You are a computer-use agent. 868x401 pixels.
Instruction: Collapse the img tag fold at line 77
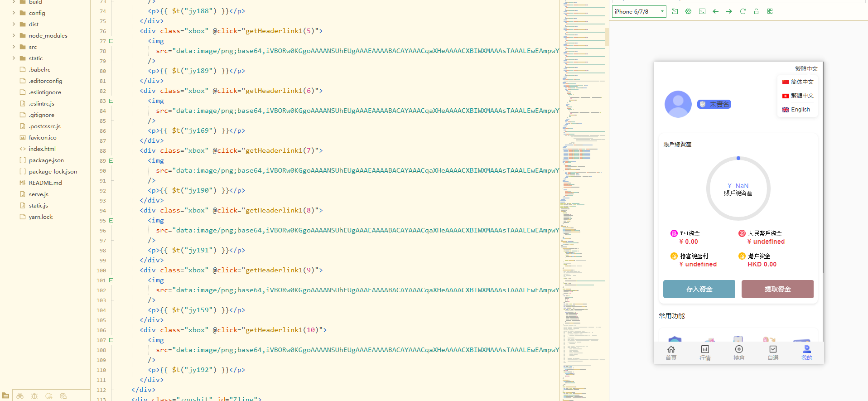111,41
